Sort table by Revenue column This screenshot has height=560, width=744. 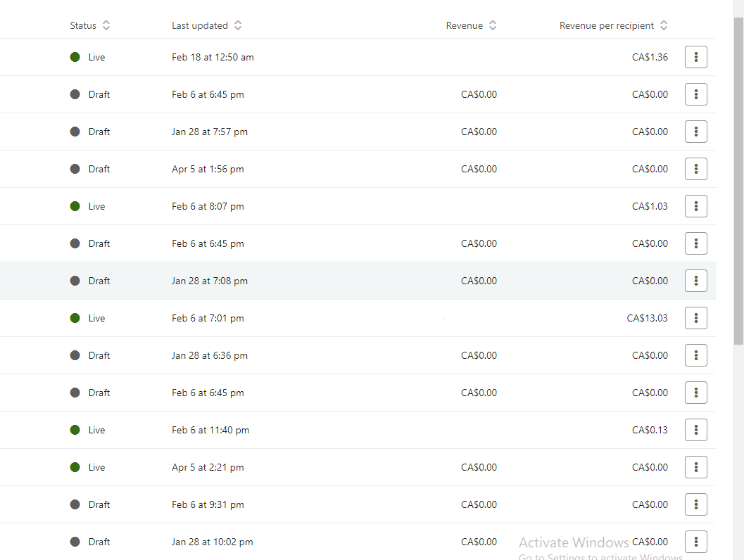[x=471, y=25]
